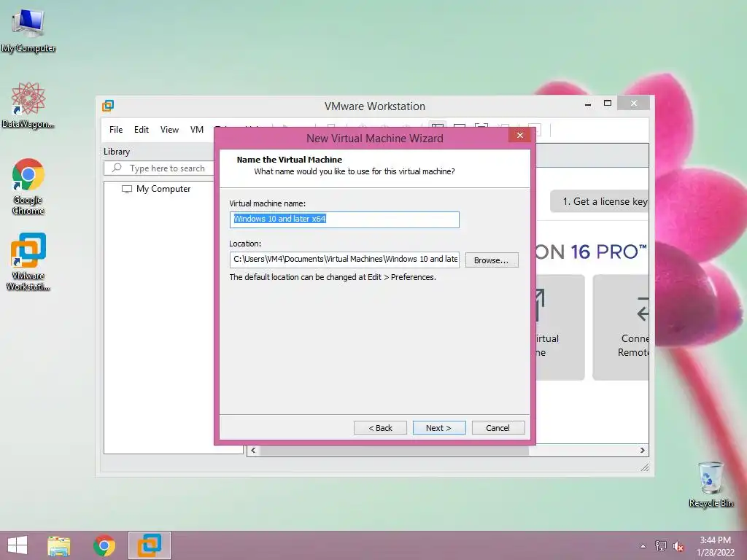
Task: Cancel the New Virtual Machine Wizard
Action: point(498,427)
